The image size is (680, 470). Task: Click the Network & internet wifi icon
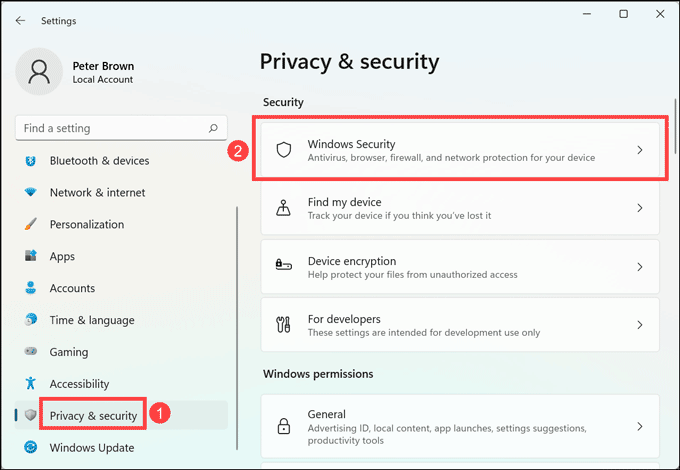click(31, 193)
